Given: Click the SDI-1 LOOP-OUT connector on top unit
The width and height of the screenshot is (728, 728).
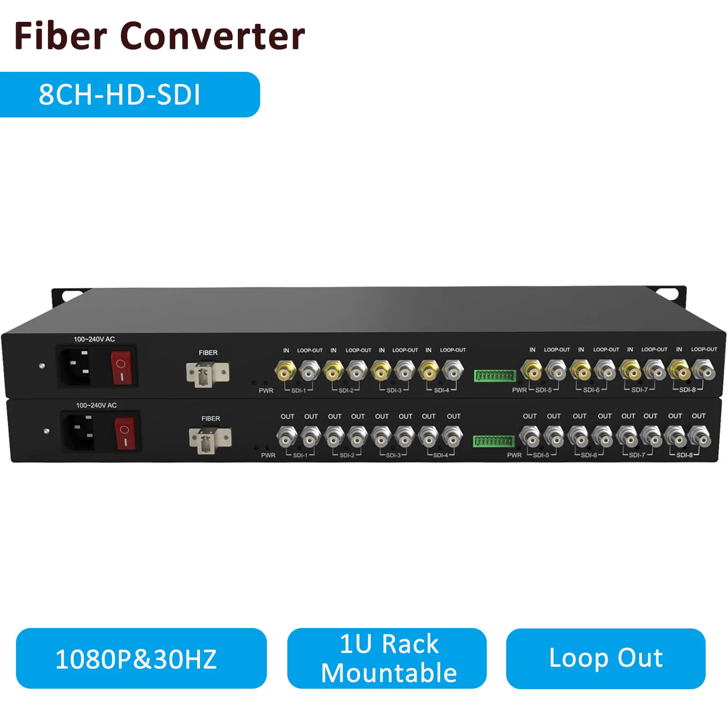Looking at the screenshot, I should coord(309,372).
